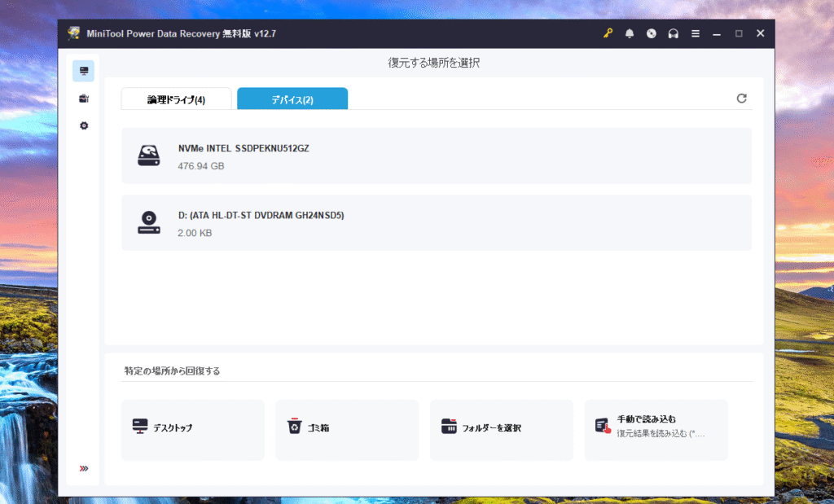
Task: Open the toolbox utilities icon in sidebar
Action: 83,99
